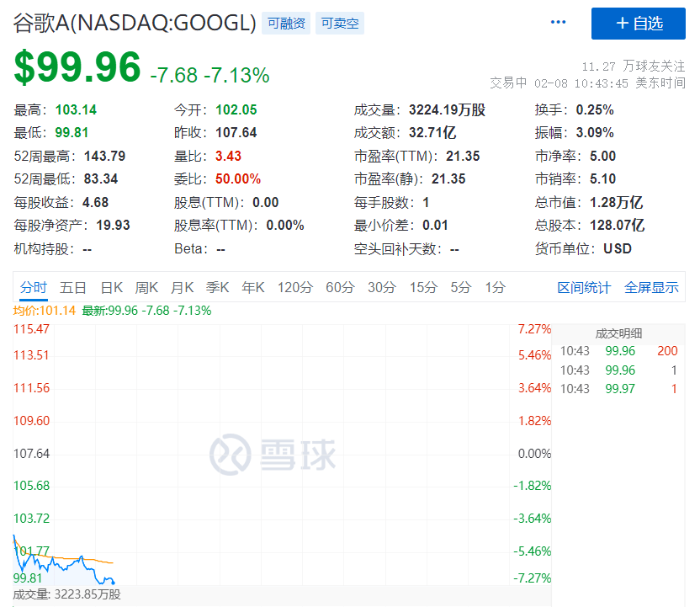Click the 每股净资产 value 19.93
The height and width of the screenshot is (607, 700).
(x=113, y=225)
